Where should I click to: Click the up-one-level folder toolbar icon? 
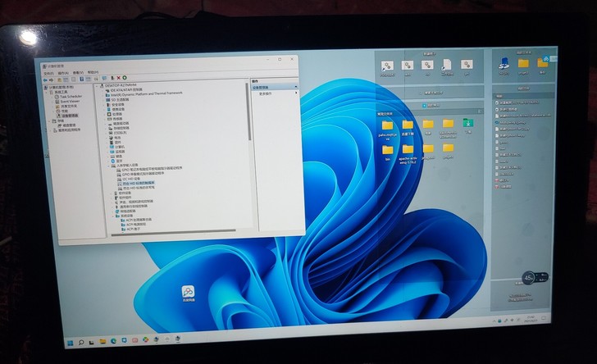click(x=59, y=80)
